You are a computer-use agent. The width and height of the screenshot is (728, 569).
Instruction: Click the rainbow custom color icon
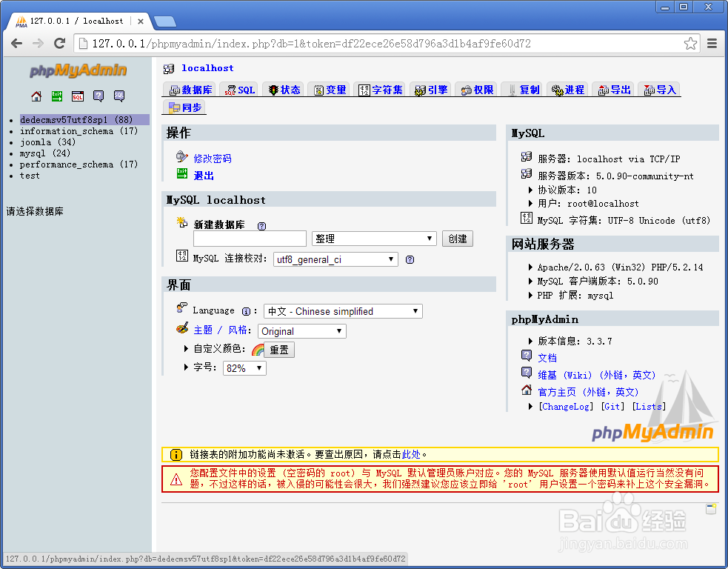[x=258, y=350]
